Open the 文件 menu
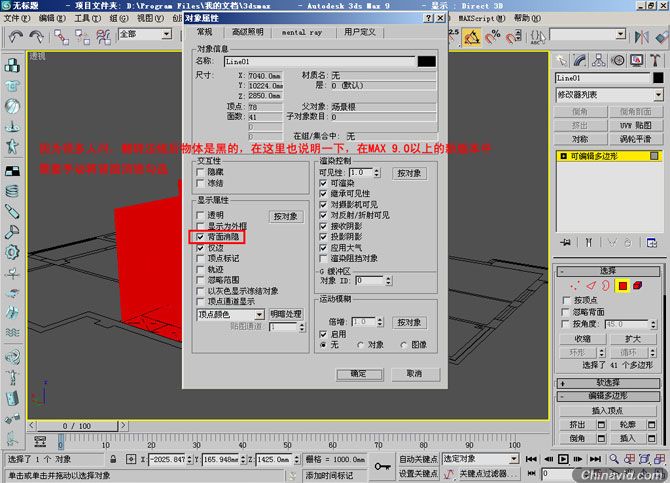This screenshot has height=483, width=670. coord(17,18)
